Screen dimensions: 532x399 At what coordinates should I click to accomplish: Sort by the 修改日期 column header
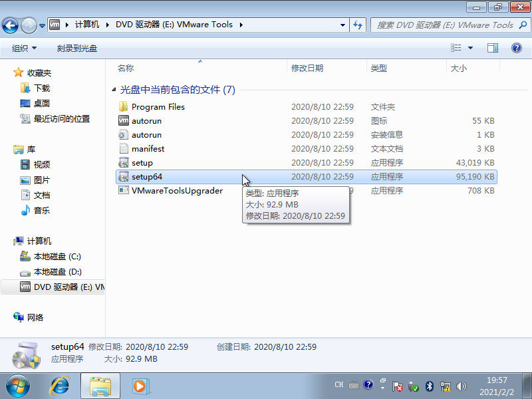click(x=327, y=68)
